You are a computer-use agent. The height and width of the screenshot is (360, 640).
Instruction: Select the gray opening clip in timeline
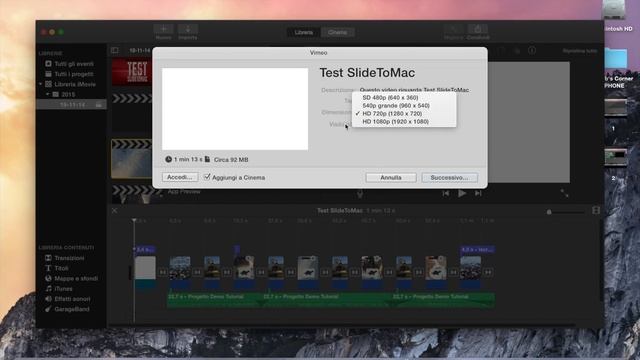145,268
